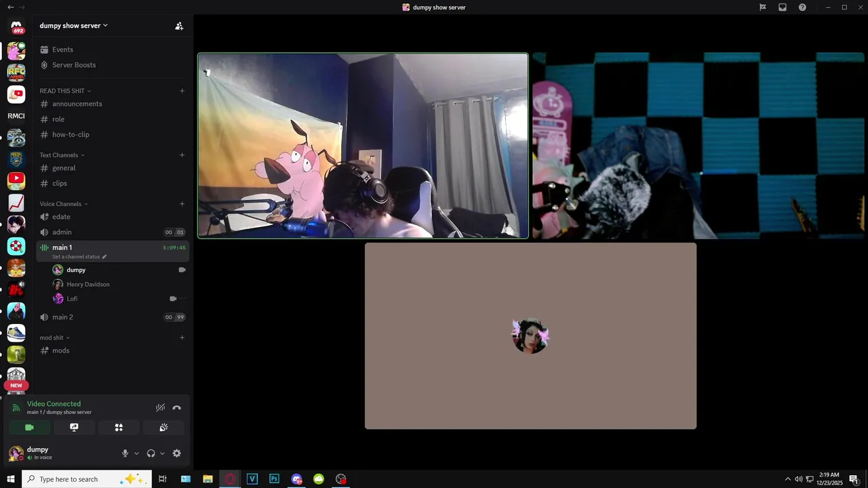The width and height of the screenshot is (868, 488).
Task: Edit channel status pencil icon
Action: [x=104, y=257]
